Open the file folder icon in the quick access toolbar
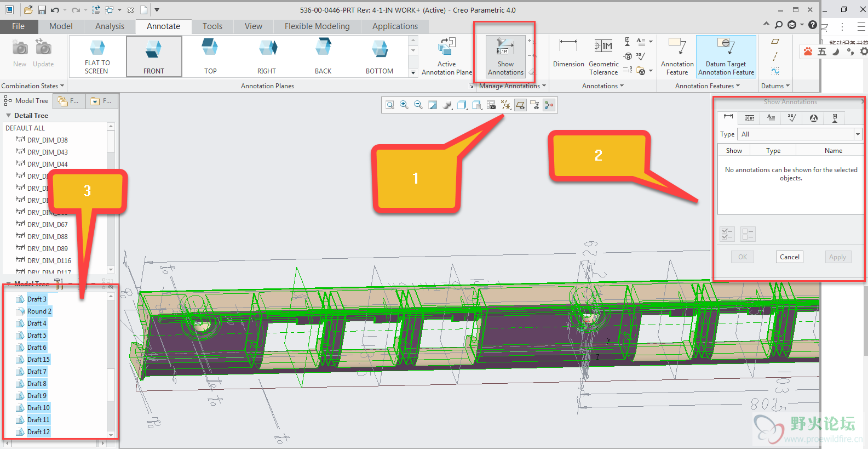The image size is (868, 449). point(28,10)
